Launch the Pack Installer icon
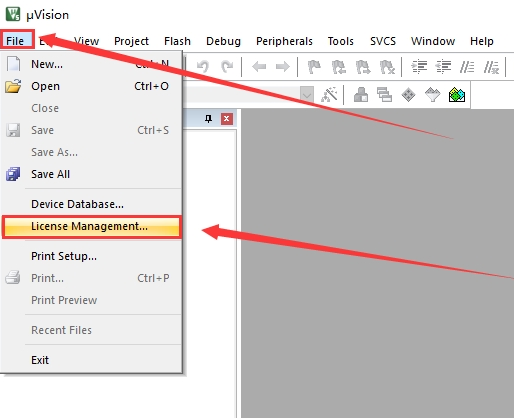 (457, 95)
